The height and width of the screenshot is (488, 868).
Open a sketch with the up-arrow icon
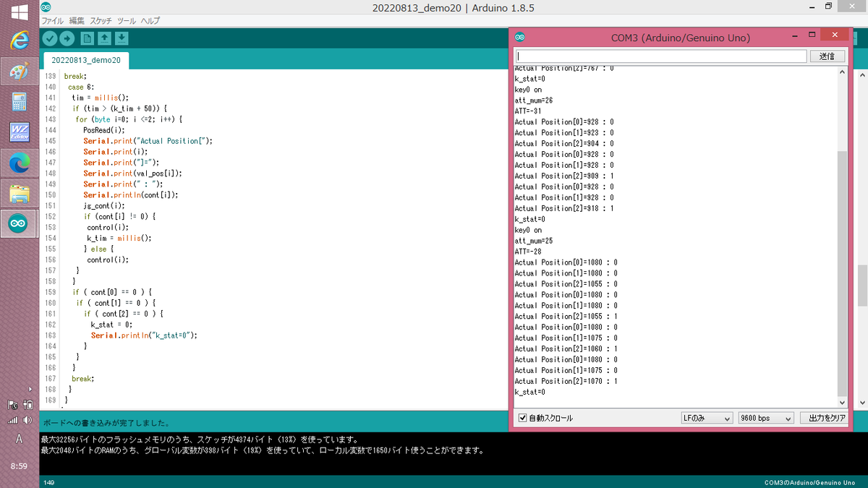click(104, 38)
